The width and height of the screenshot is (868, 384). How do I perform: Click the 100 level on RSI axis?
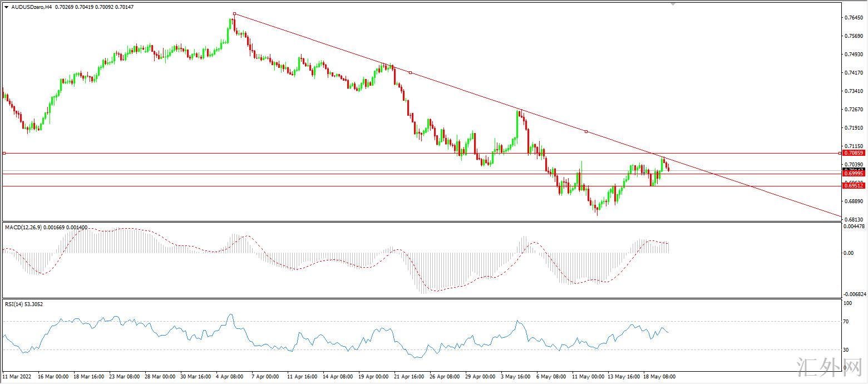(849, 303)
